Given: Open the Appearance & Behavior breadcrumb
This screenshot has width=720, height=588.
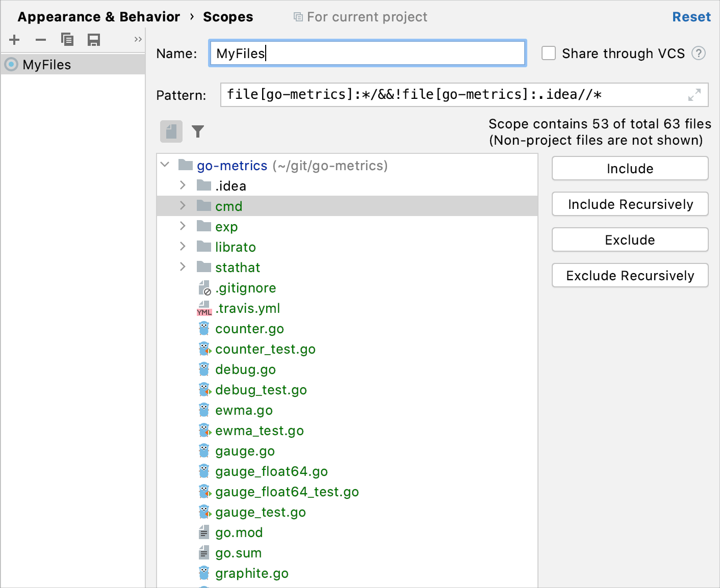Looking at the screenshot, I should coord(98,16).
